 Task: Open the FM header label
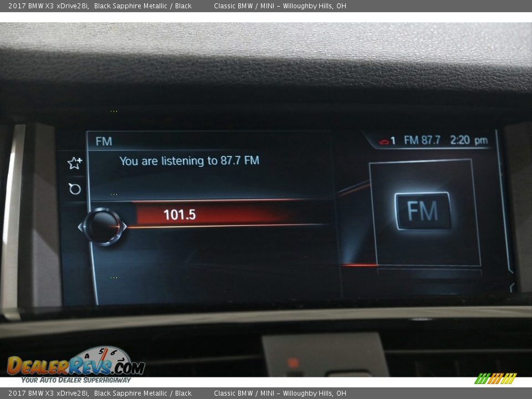click(x=104, y=141)
